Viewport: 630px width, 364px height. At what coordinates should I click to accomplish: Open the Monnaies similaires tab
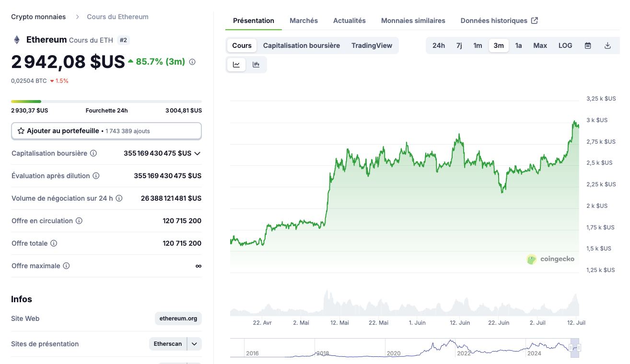[x=413, y=21]
